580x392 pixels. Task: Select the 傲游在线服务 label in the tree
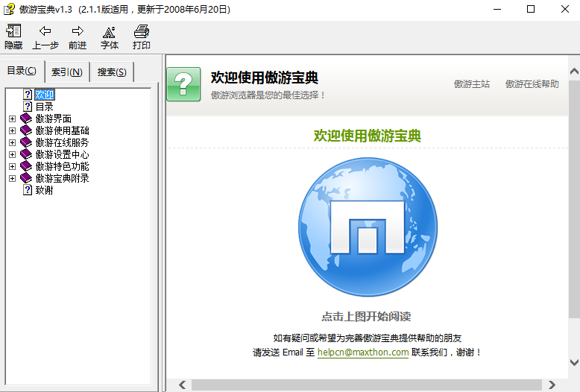pos(62,142)
